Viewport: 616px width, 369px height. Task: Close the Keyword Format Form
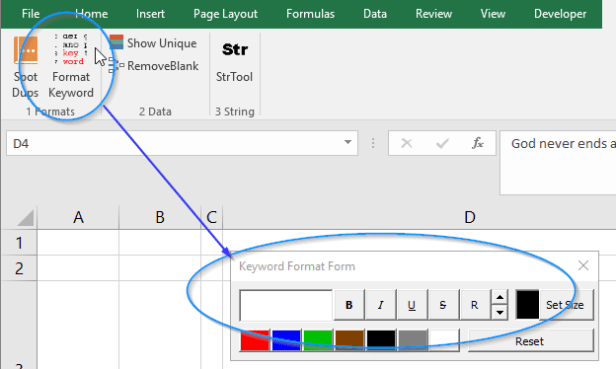pos(583,266)
